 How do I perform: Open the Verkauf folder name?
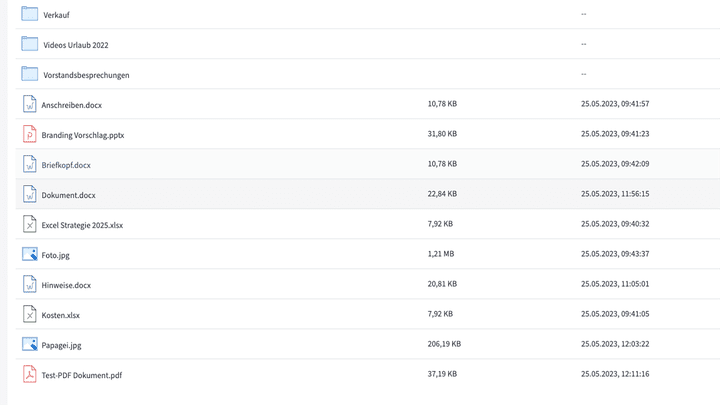[x=56, y=15]
